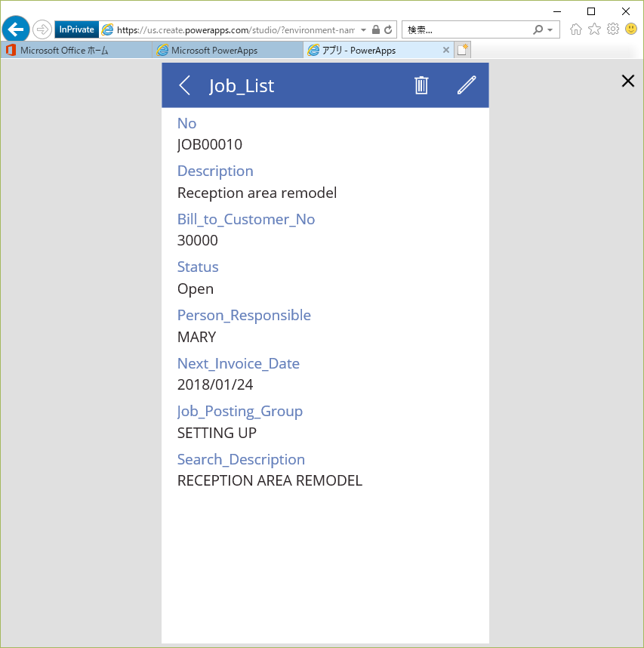Select the JOB00010 value
644x648 pixels.
coord(209,145)
